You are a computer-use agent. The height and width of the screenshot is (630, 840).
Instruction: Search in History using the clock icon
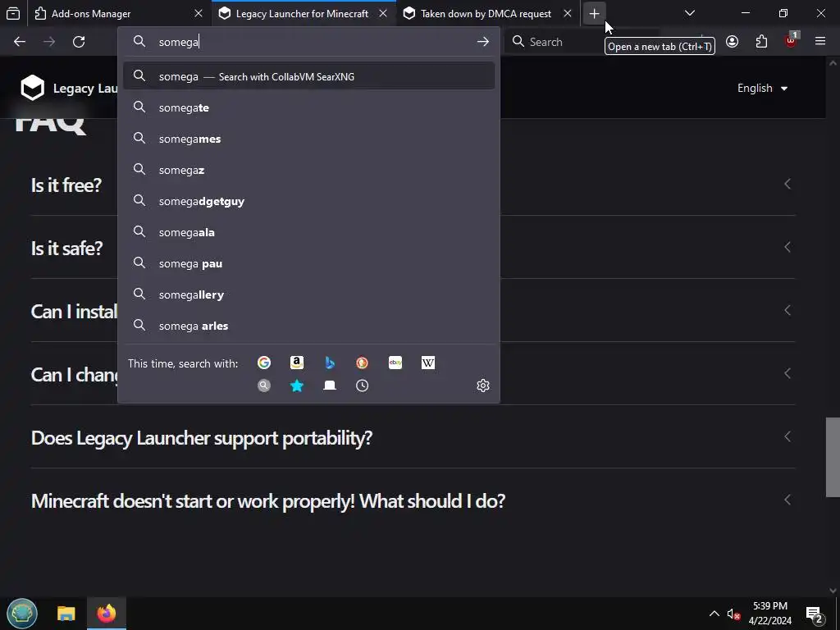pos(362,386)
